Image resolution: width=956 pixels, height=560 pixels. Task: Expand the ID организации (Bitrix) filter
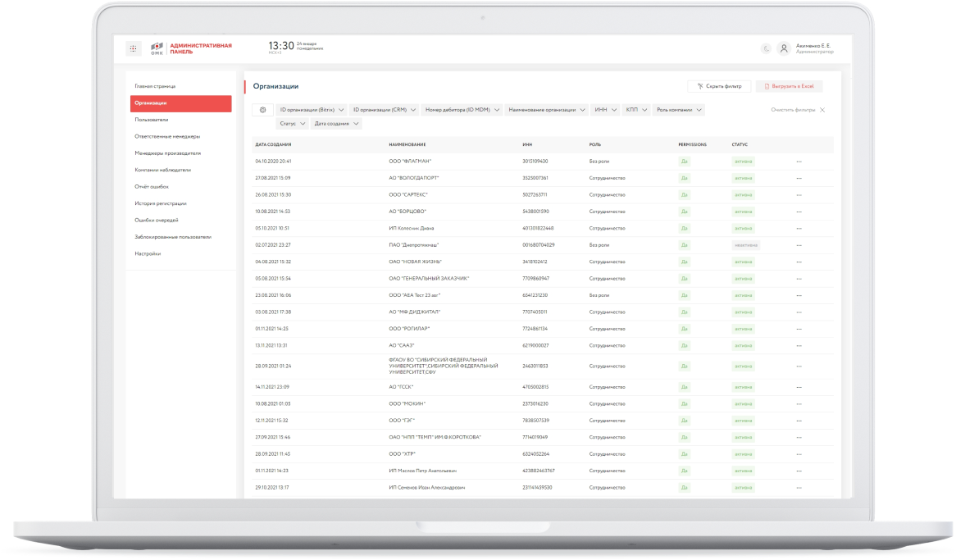(312, 110)
